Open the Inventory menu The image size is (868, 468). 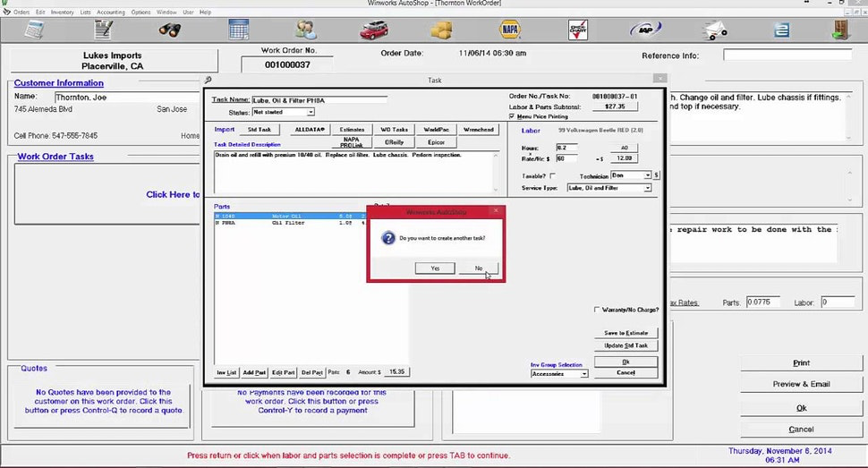pyautogui.click(x=62, y=13)
